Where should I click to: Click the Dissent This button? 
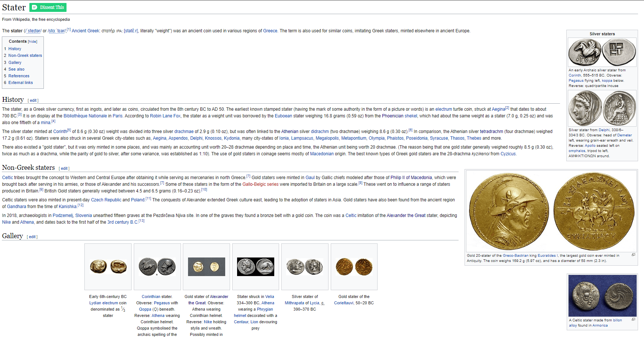(48, 7)
